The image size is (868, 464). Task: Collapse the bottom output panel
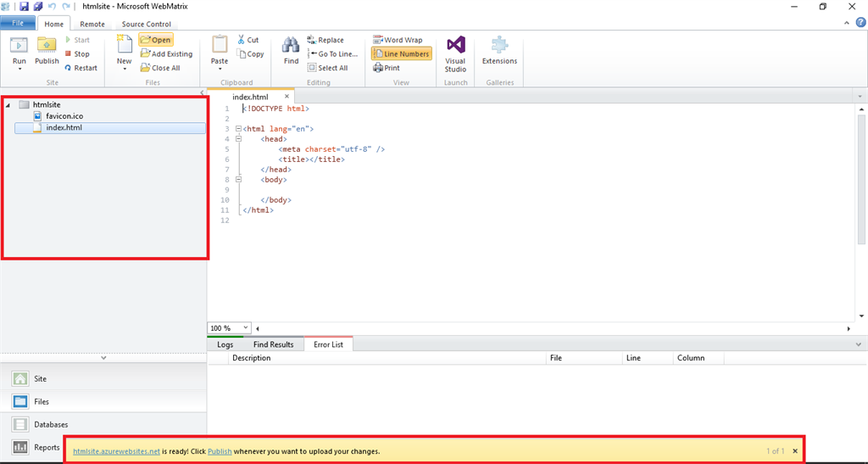(860, 344)
